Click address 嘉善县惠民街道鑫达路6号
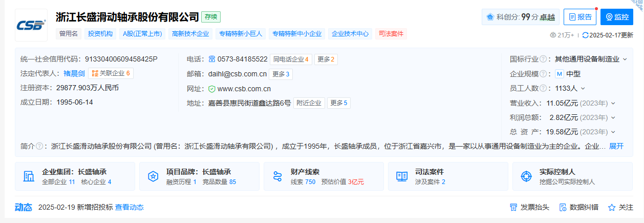Screen dimensions: 644x223 (249, 103)
